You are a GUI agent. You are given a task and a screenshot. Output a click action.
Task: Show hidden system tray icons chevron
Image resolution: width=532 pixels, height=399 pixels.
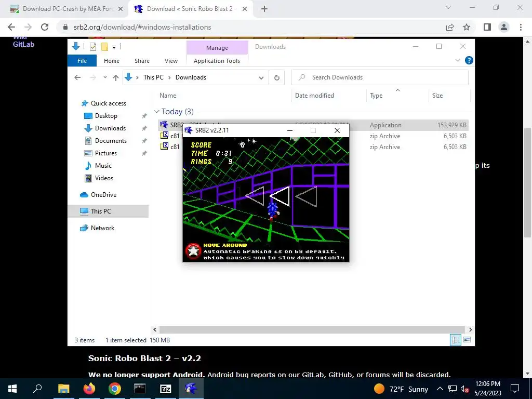[440, 389]
